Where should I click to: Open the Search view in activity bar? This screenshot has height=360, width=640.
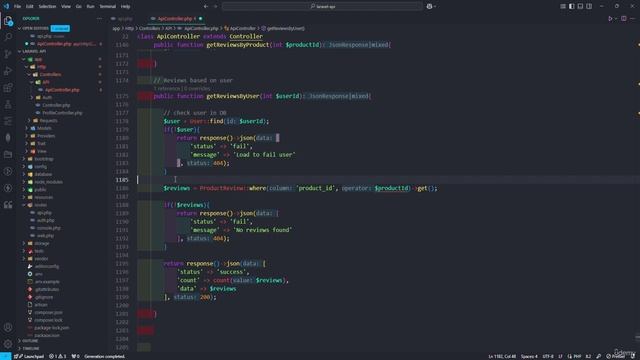8,38
